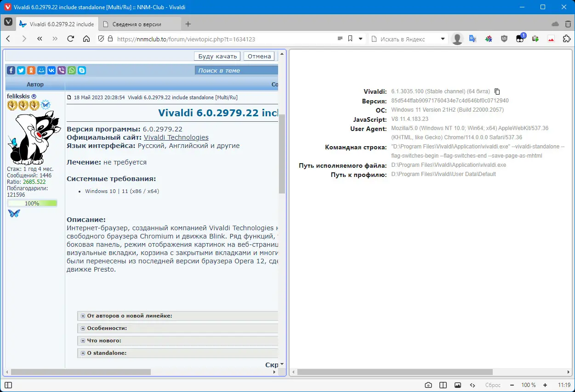575x392 pixels.
Task: Go to the home page
Action: click(x=86, y=39)
